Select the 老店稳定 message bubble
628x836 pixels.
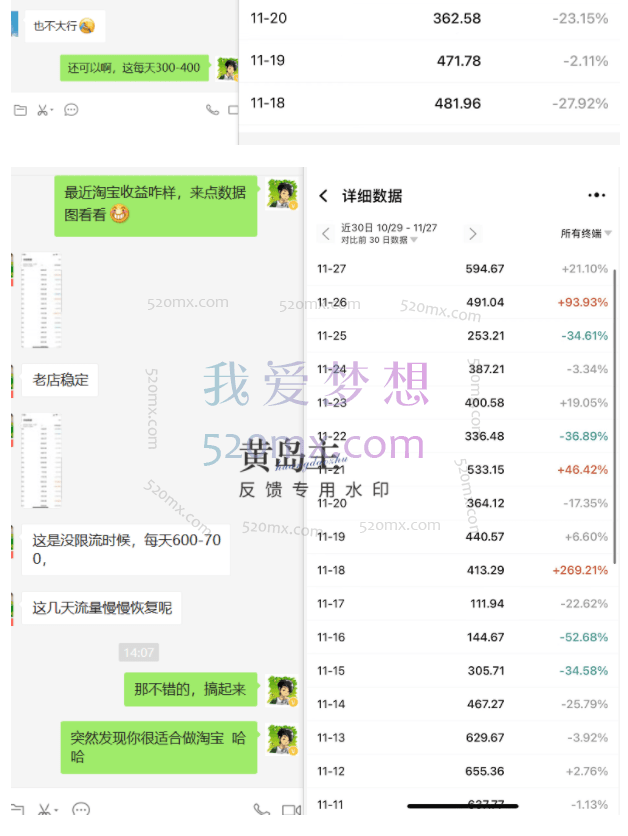pos(60,380)
